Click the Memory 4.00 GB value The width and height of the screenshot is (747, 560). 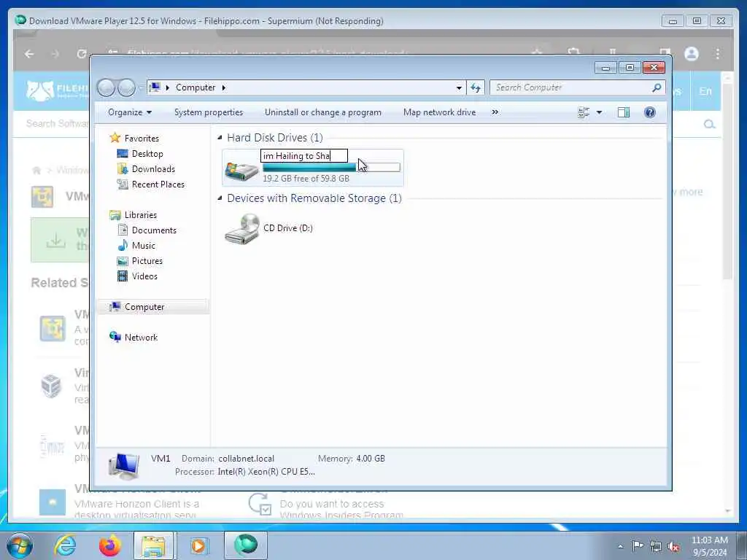point(370,459)
